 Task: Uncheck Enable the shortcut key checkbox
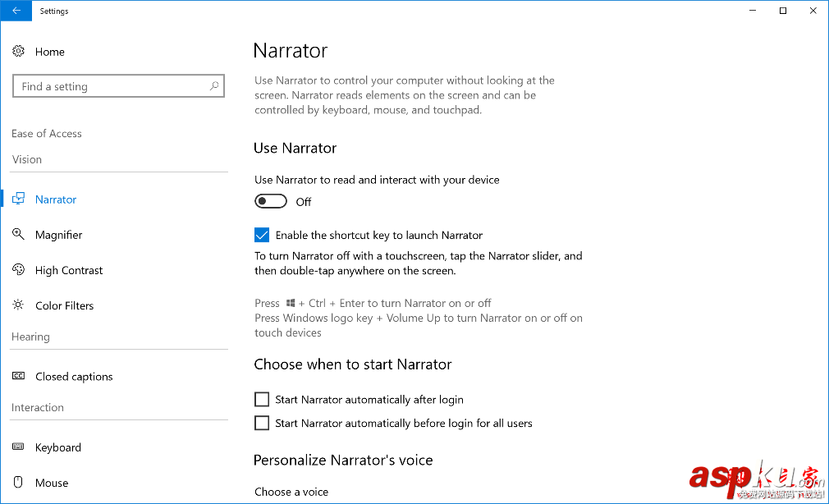click(x=262, y=236)
